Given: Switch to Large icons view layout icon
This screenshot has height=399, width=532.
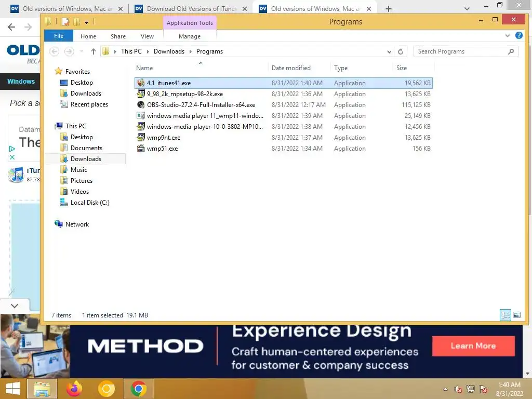Looking at the screenshot, I should (x=517, y=315).
